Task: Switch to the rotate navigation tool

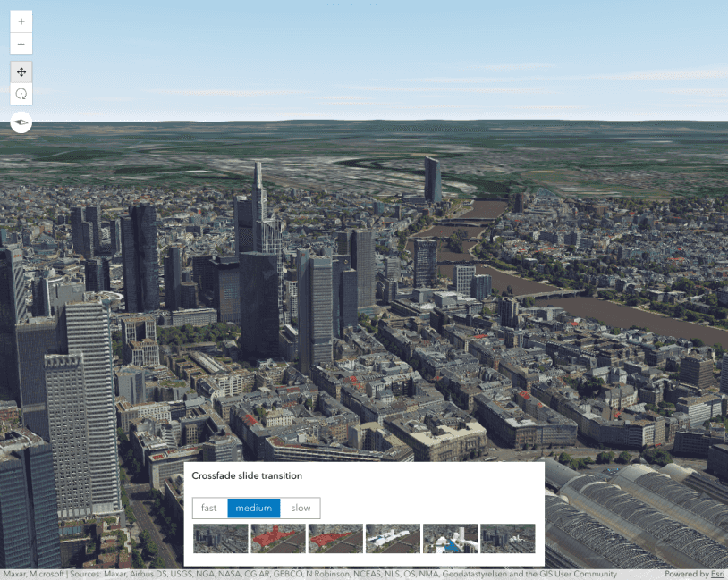Action: [21, 94]
